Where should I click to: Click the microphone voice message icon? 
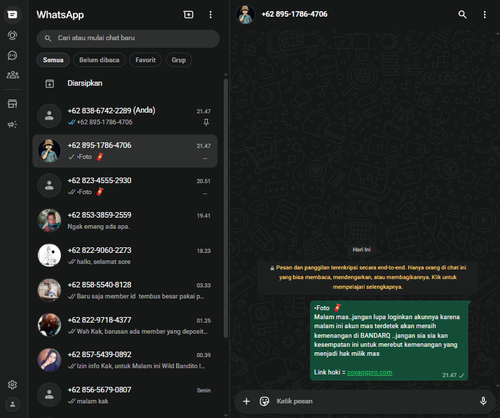tap(483, 401)
